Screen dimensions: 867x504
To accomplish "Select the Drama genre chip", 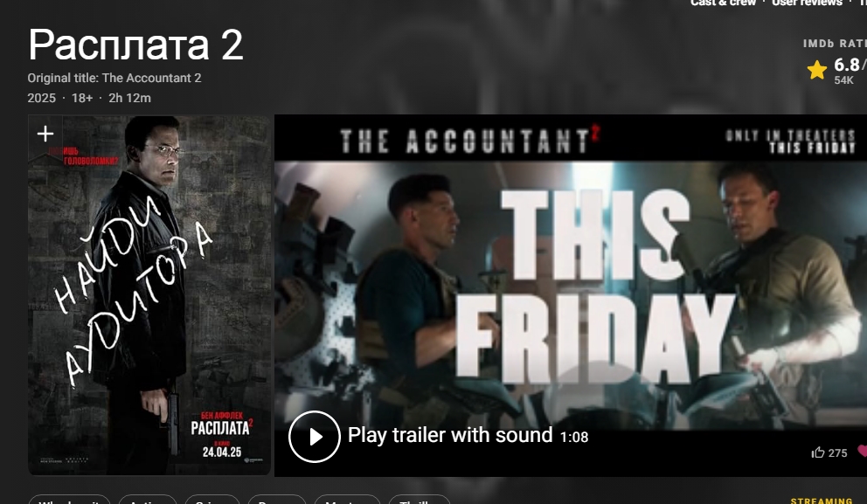I will tap(277, 501).
